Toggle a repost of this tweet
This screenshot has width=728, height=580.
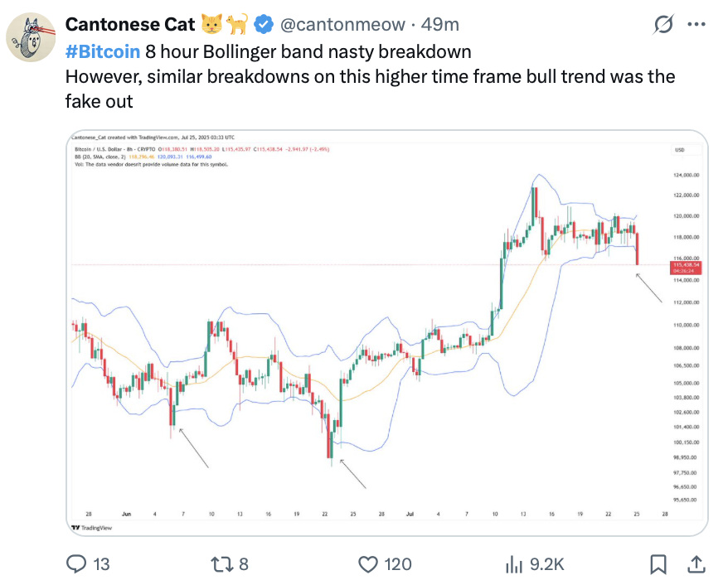(x=222, y=563)
